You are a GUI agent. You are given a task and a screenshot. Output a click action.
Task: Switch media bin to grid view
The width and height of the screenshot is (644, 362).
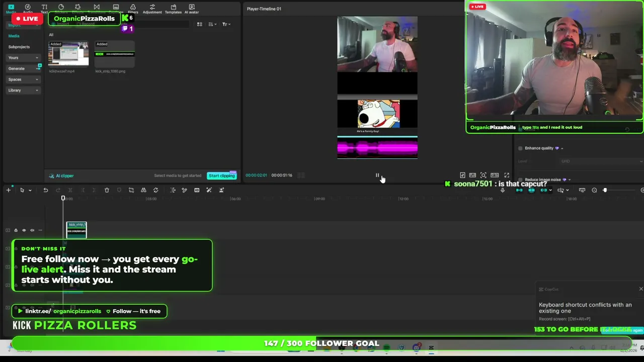click(199, 24)
